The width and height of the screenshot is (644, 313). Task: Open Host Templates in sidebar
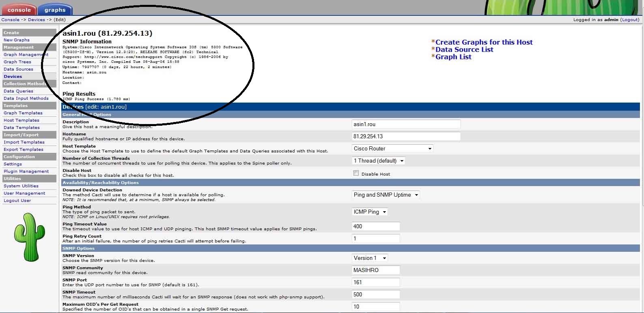pos(22,120)
